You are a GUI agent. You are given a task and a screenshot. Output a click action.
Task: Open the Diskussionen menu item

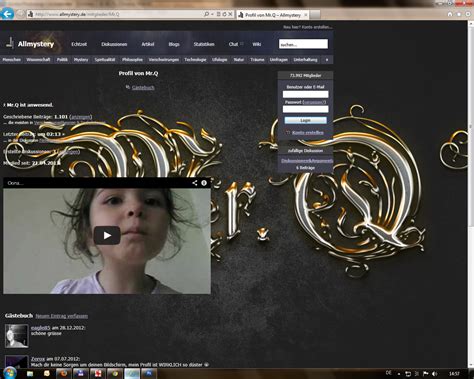pyautogui.click(x=114, y=44)
